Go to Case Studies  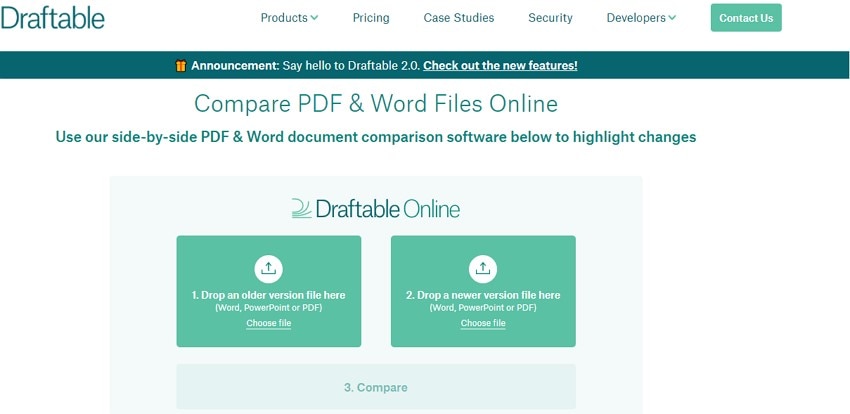pos(459,18)
